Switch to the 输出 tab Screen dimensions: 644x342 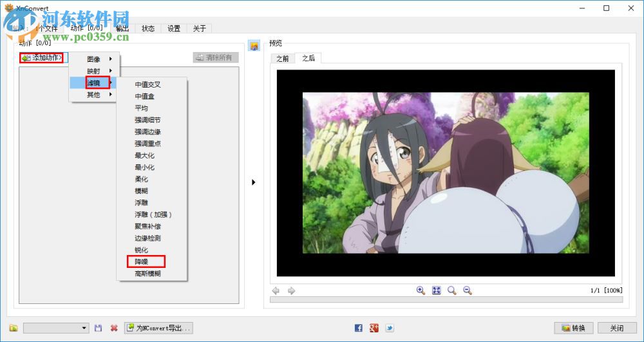click(x=122, y=28)
